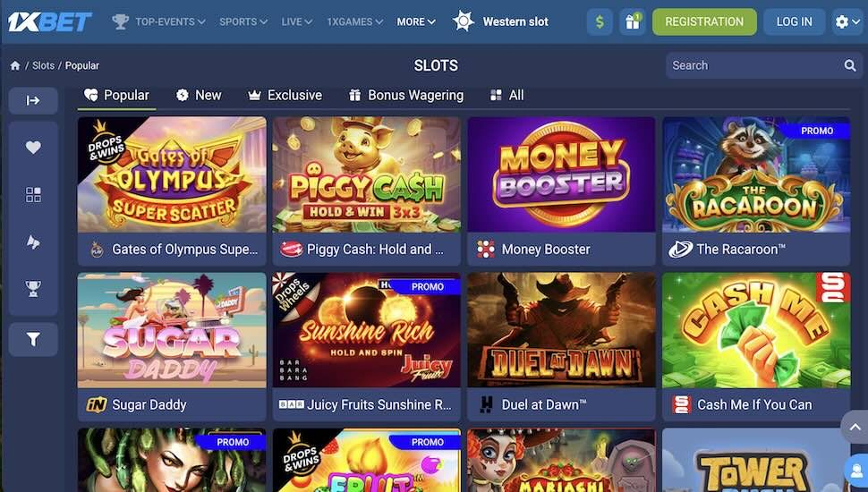
Task: Switch to the Exclusive tab
Action: click(285, 95)
